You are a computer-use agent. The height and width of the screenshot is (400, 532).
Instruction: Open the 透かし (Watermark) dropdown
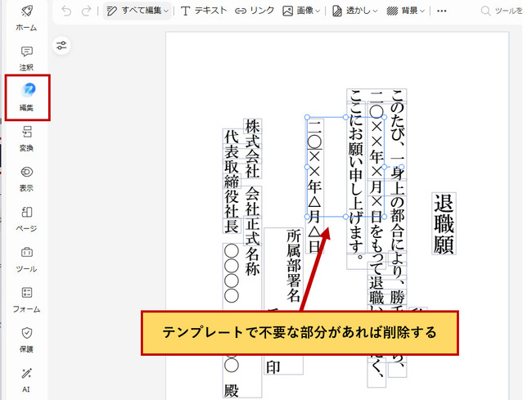(x=355, y=11)
